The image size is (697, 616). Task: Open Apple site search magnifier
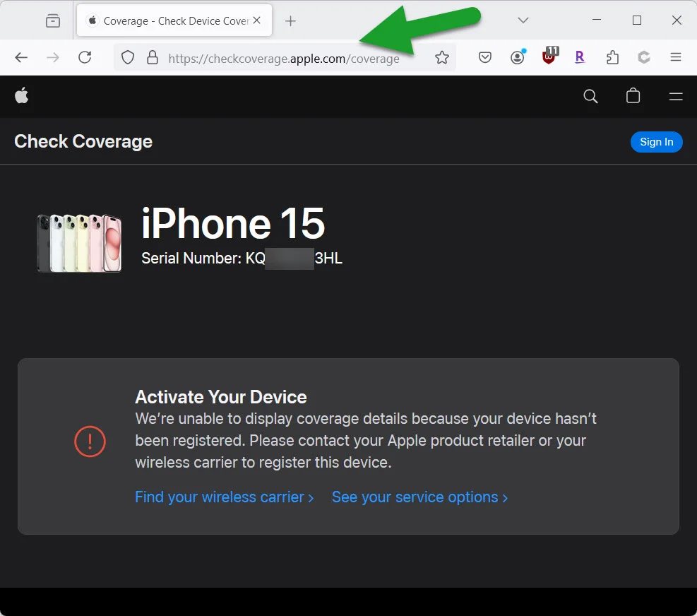coord(590,96)
